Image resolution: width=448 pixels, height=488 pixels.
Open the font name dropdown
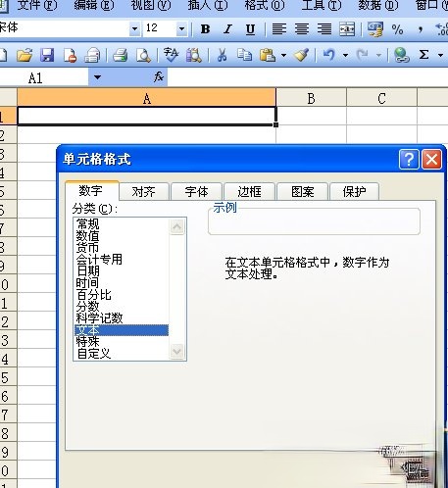coord(134,29)
